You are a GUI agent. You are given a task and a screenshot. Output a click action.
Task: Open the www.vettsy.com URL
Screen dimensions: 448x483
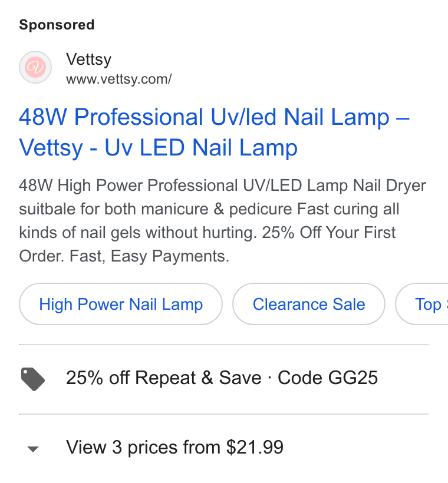click(118, 79)
